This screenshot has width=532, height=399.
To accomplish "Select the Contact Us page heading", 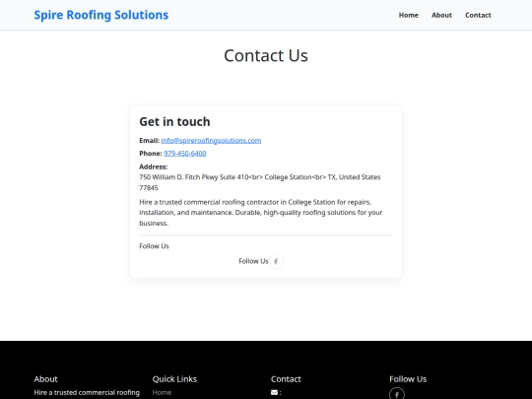I will point(266,55).
